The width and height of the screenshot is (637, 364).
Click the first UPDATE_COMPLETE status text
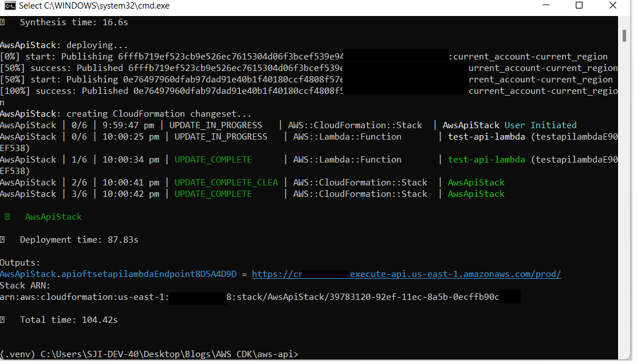pos(213,159)
